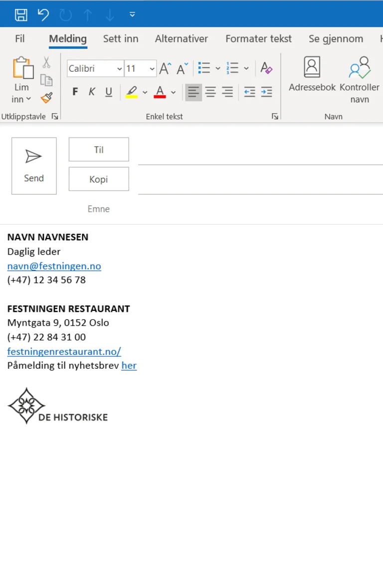Switch to the Sett inn tab
Viewport: 383px width, 588px height.
[121, 39]
